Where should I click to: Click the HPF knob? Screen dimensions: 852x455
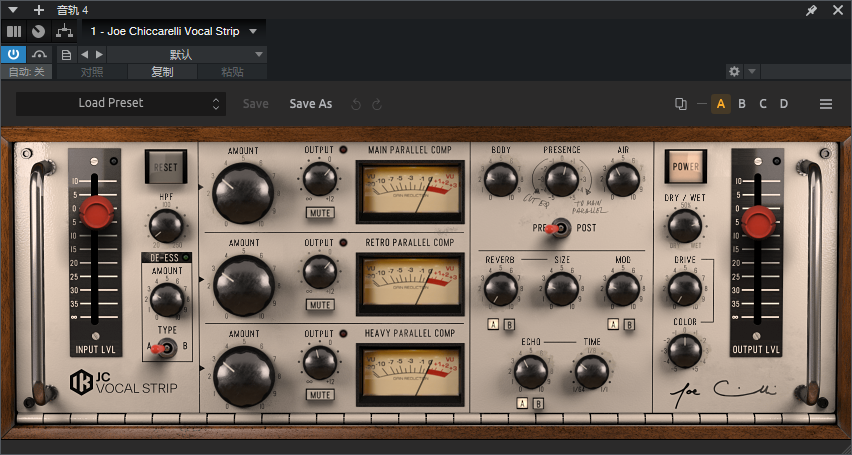[x=166, y=226]
